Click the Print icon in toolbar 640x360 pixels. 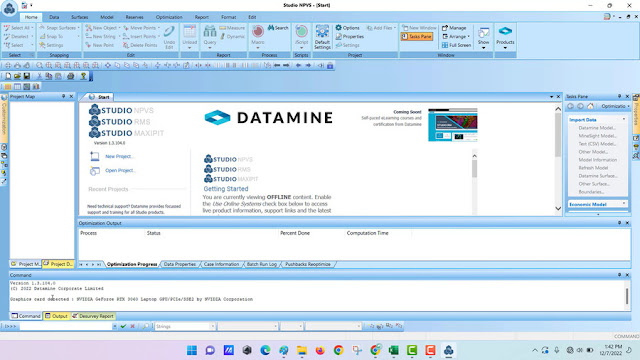click(71, 76)
